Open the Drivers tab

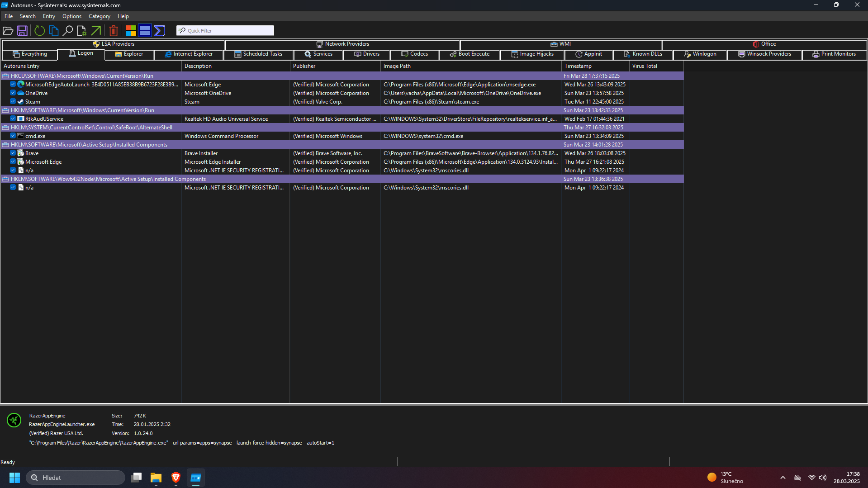367,54
